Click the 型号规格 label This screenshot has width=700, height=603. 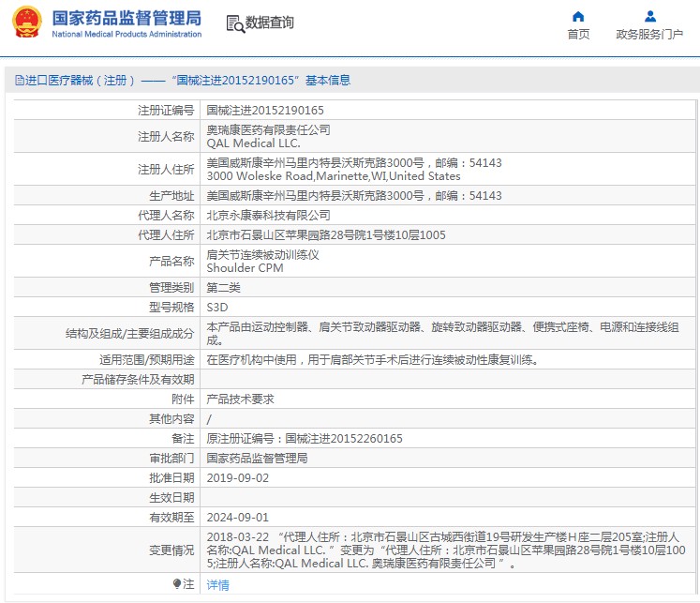pos(171,308)
